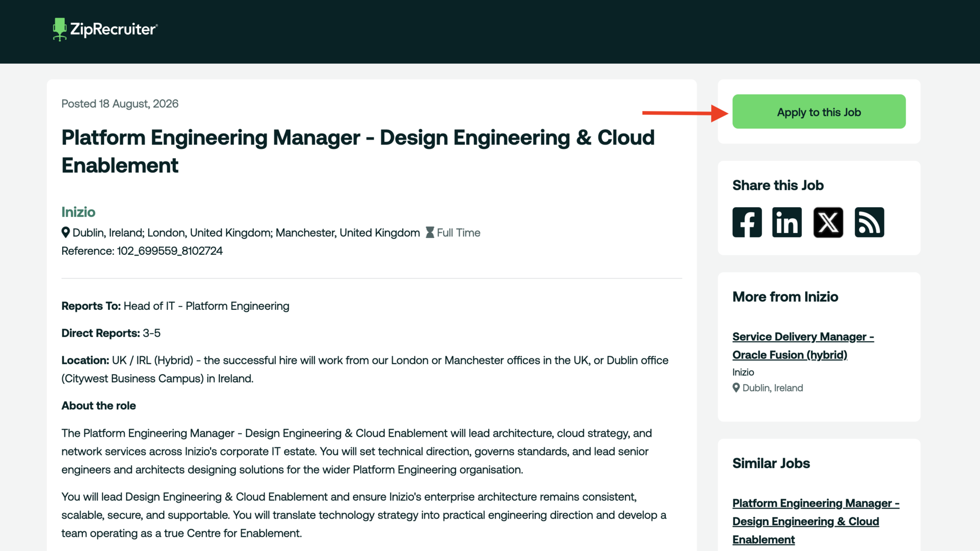Click the pin icon under Service Delivery Manager

[x=736, y=388]
